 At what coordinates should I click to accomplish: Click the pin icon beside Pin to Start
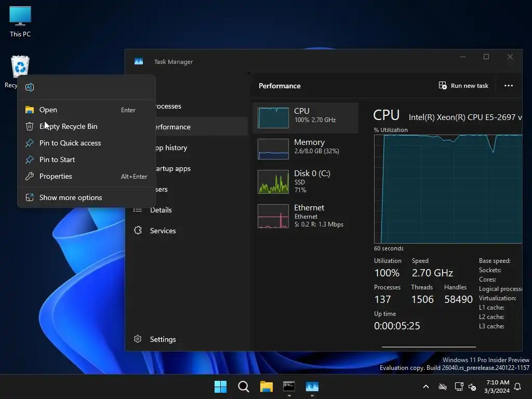point(30,159)
